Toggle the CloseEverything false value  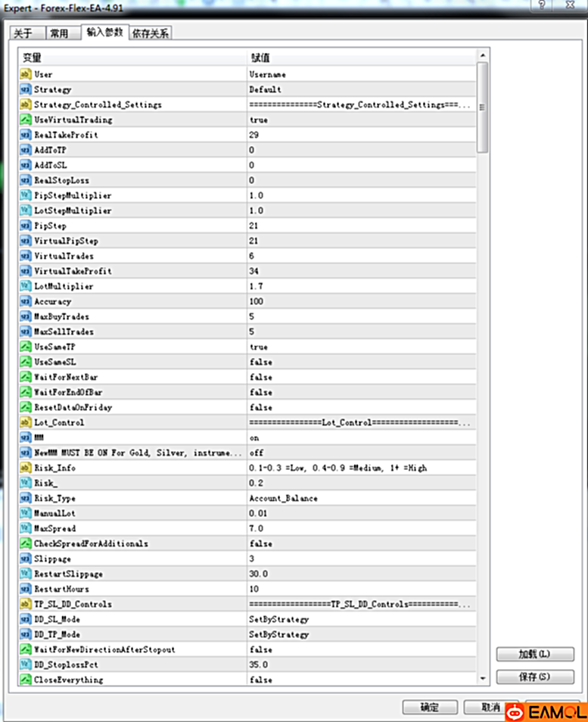tap(260, 680)
